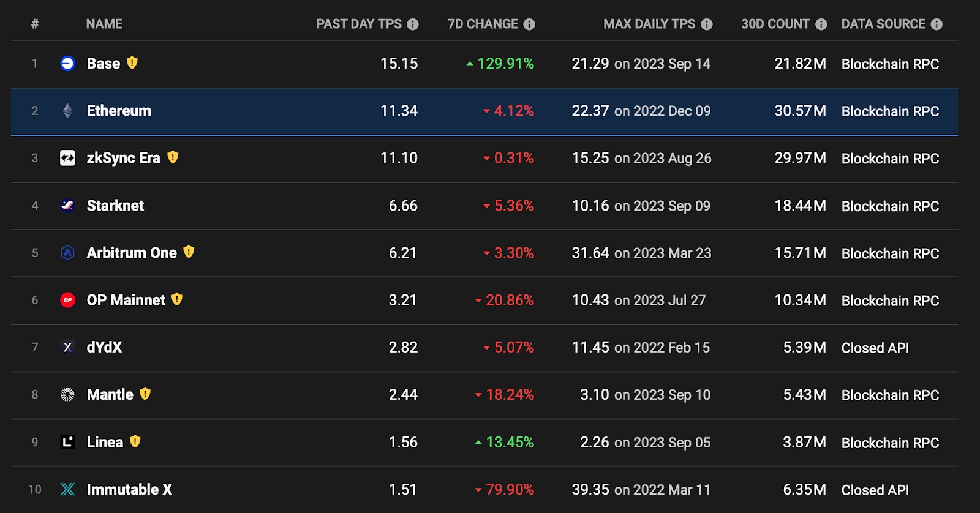Click Immutable X's max TPS 39.35 entry

point(641,490)
